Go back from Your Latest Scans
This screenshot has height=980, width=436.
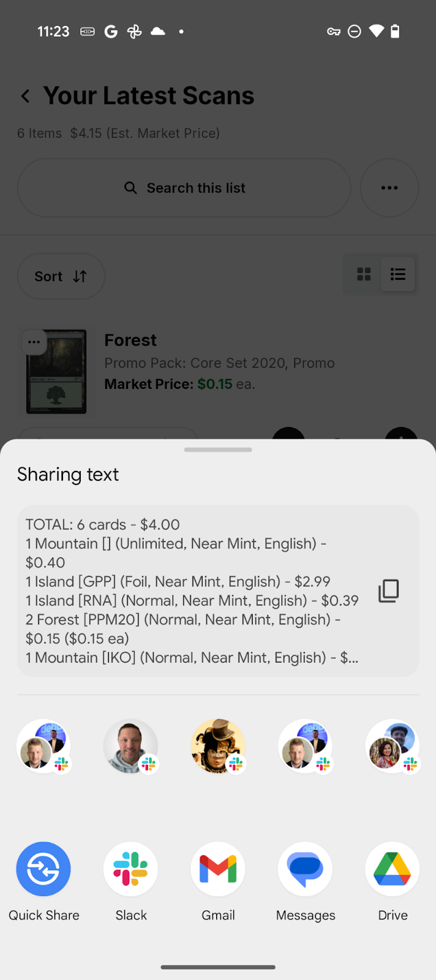tap(26, 96)
